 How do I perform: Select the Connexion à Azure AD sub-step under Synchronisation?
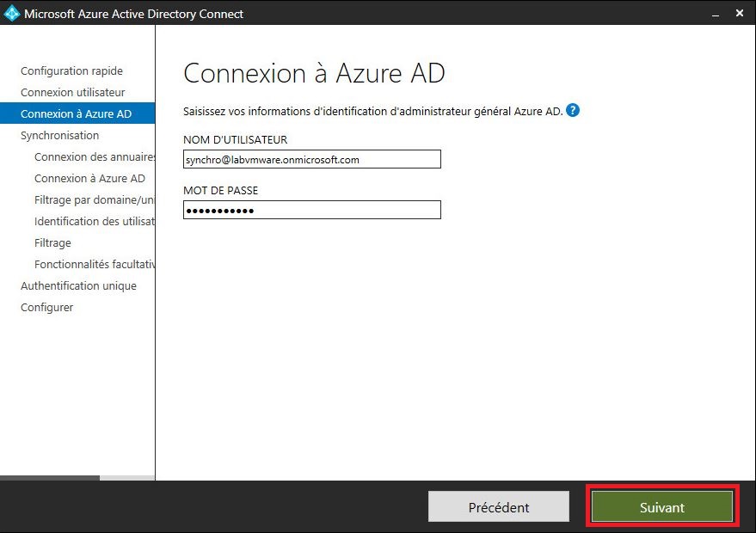point(89,178)
